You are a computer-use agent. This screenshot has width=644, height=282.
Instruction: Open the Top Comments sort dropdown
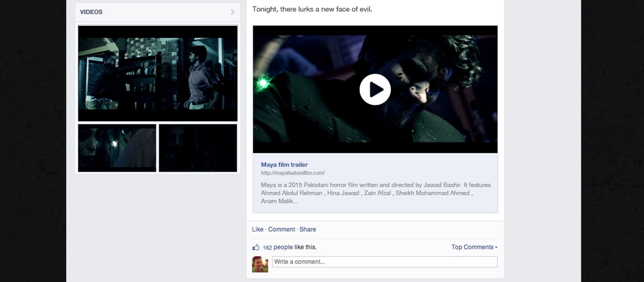pos(472,247)
